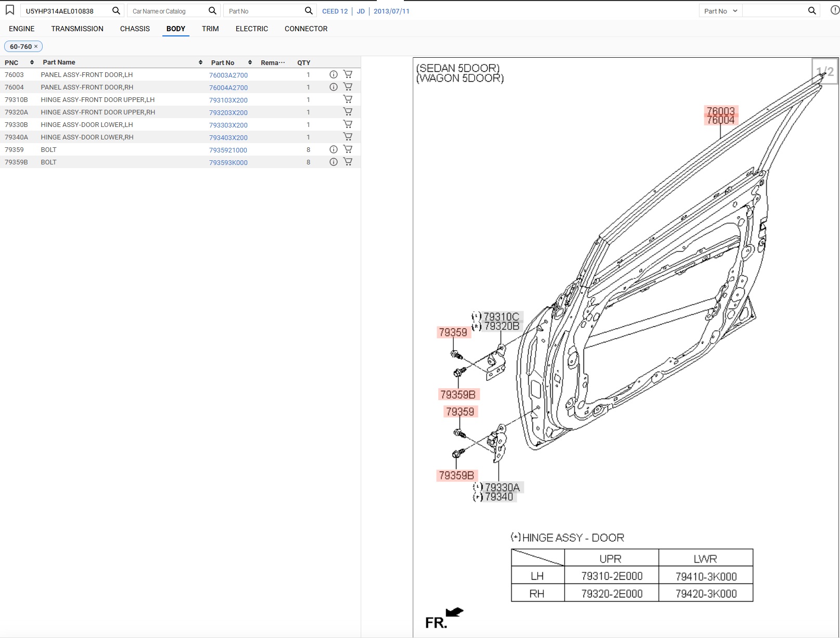This screenshot has width=840, height=638.
Task: Sort the table by Part Name
Action: coord(200,62)
